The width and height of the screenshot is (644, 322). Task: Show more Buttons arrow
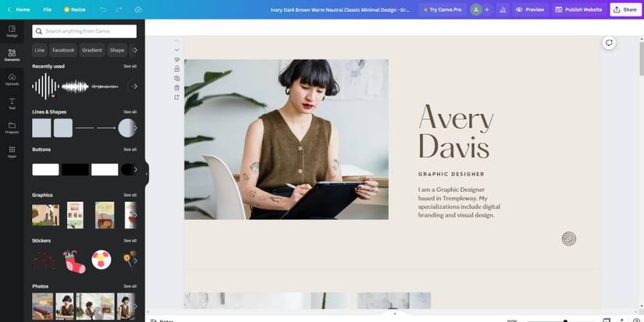click(x=135, y=169)
